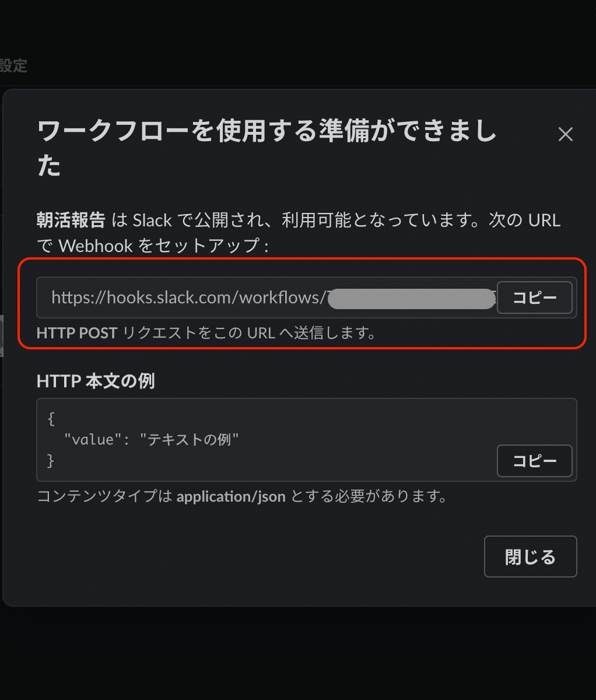Click the dialog title ワークフローを使用する準備ができました
596x700 pixels.
267,149
